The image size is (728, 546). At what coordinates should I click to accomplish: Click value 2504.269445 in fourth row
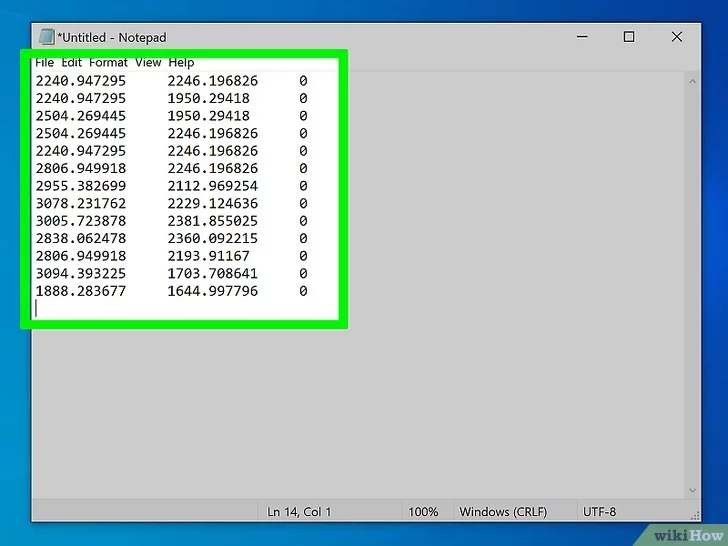(81, 134)
